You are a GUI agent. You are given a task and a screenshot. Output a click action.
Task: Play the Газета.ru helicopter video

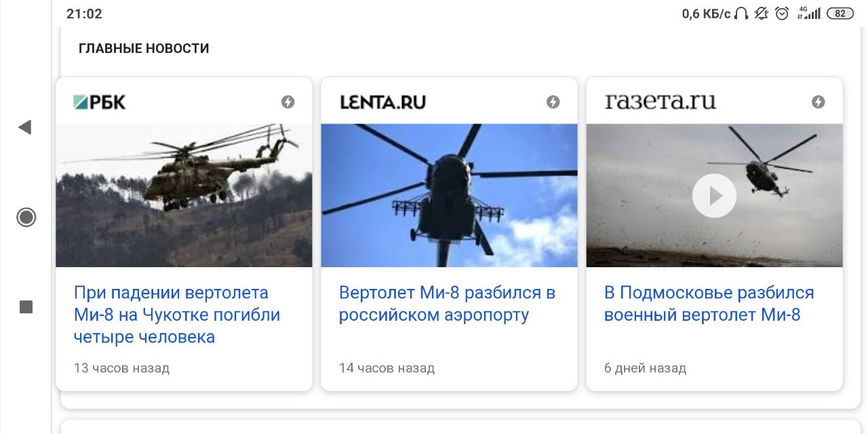click(x=714, y=196)
